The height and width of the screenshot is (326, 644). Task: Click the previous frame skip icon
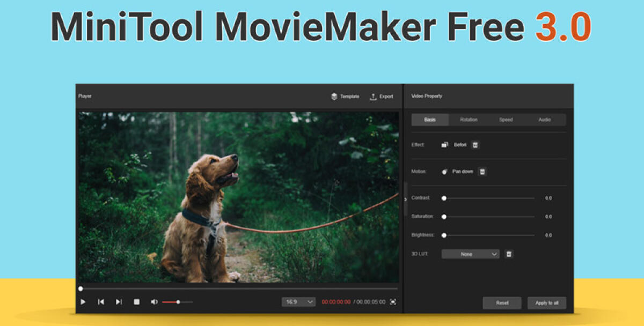pos(101,302)
